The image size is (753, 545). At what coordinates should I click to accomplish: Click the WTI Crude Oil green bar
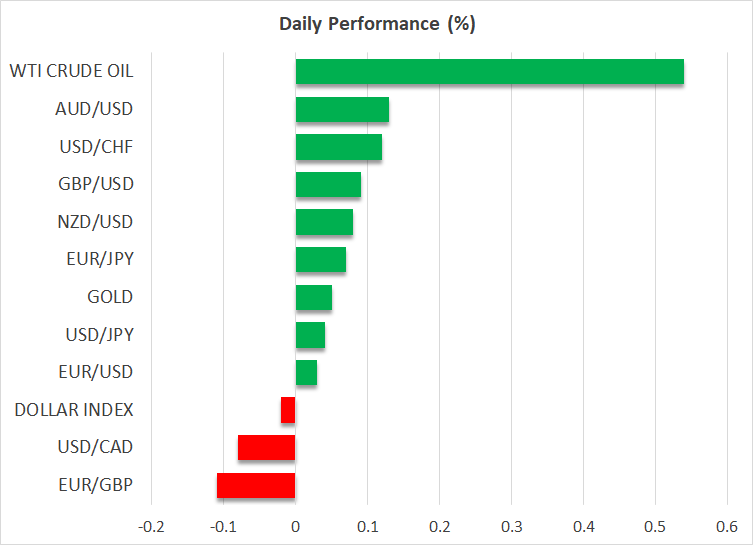click(489, 72)
